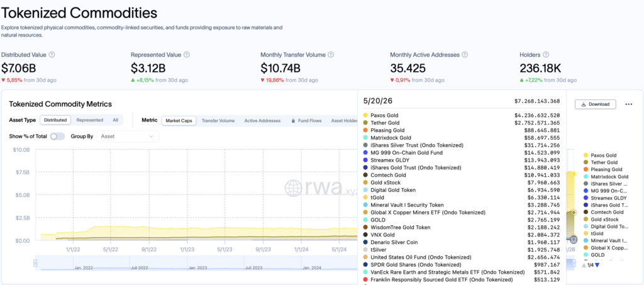The width and height of the screenshot is (644, 285).
Task: Go to previous legend page with up arrow
Action: (584, 265)
